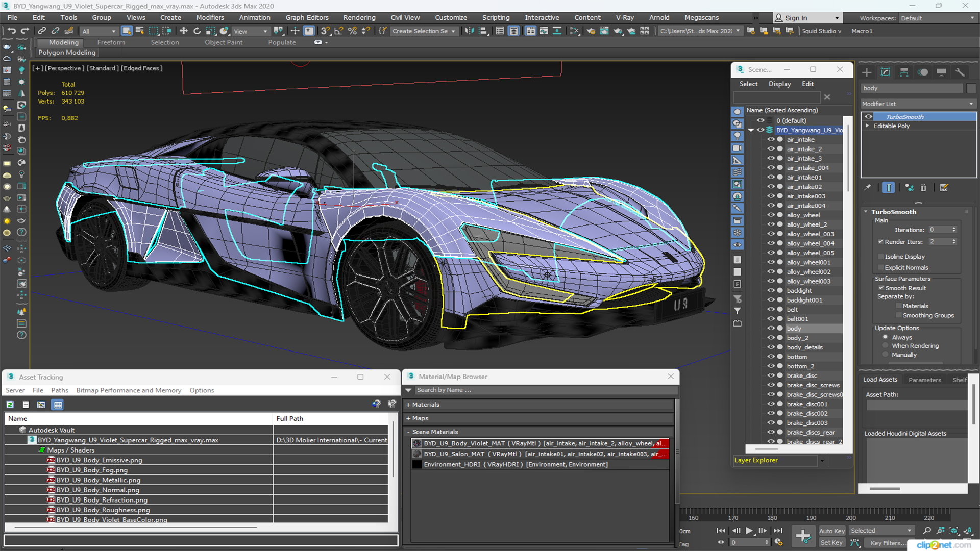Click Play Animation button
This screenshot has height=551, width=980.
[x=749, y=531]
